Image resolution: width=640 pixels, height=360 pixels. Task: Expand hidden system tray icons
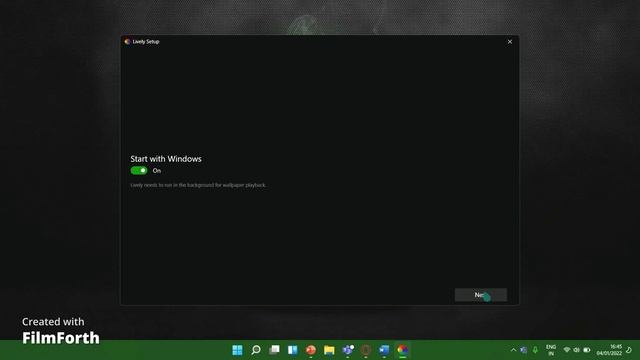(x=513, y=350)
